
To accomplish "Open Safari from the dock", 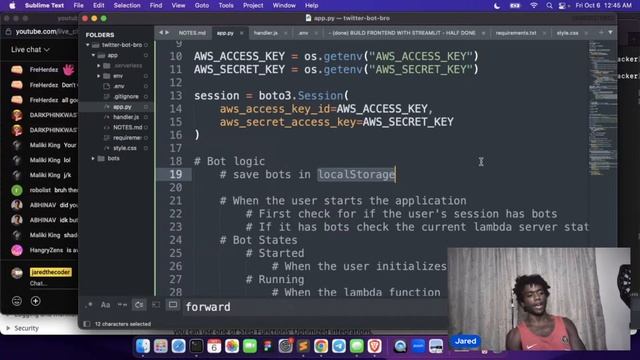I will pyautogui.click(x=178, y=346).
